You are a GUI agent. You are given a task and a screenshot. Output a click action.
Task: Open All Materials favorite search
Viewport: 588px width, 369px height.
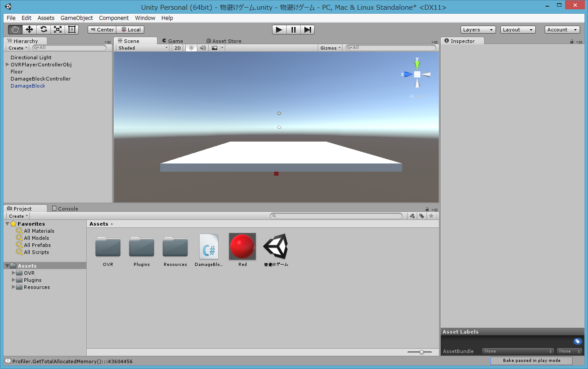[39, 231]
